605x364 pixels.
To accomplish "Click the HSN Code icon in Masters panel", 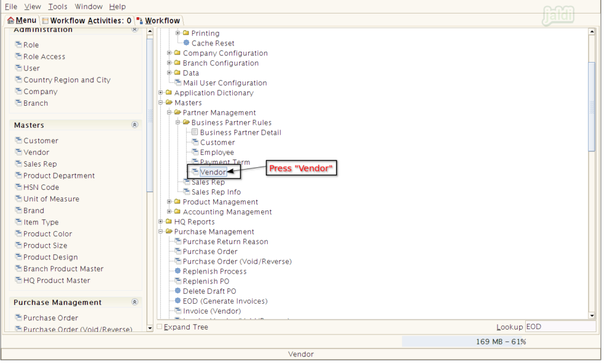I will pos(18,187).
